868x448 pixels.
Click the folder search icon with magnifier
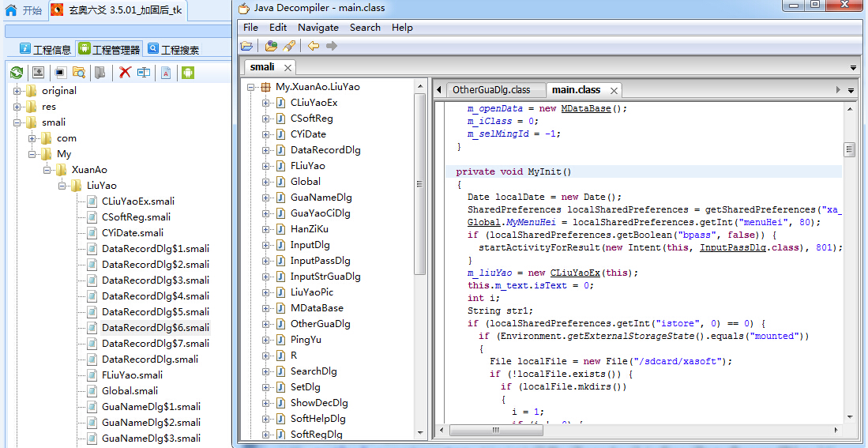pos(79,73)
